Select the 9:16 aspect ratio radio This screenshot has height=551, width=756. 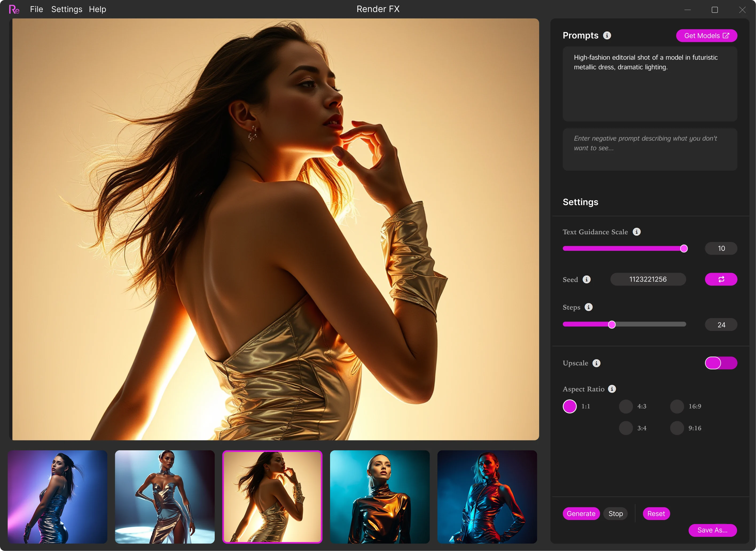pyautogui.click(x=677, y=428)
